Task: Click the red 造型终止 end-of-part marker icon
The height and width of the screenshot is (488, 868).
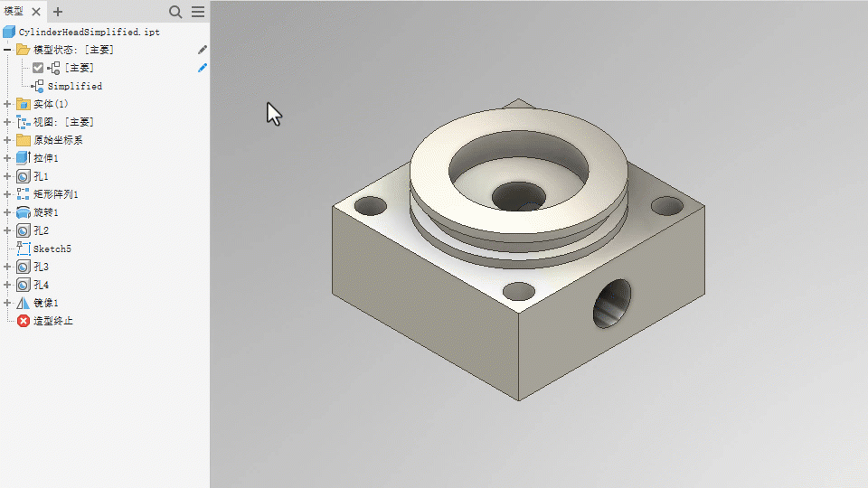Action: coord(23,321)
